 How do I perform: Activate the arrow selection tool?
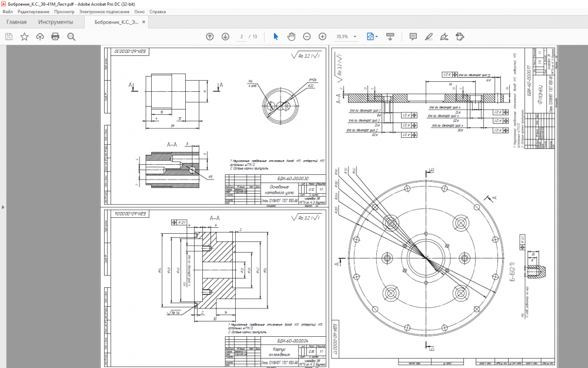276,37
